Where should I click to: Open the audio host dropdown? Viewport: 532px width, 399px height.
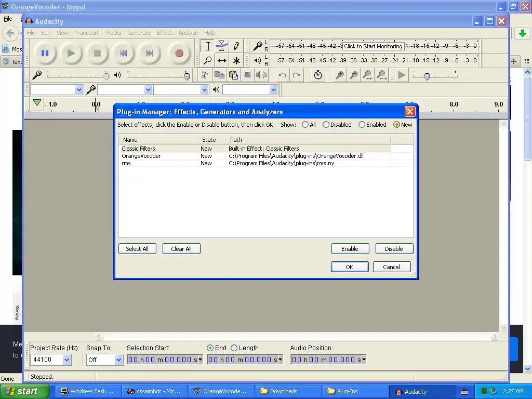pyautogui.click(x=79, y=89)
